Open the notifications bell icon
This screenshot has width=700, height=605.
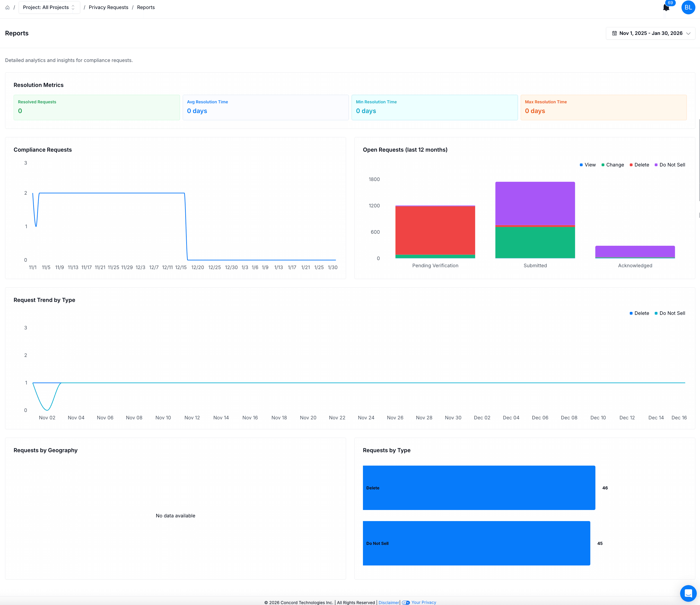(666, 8)
